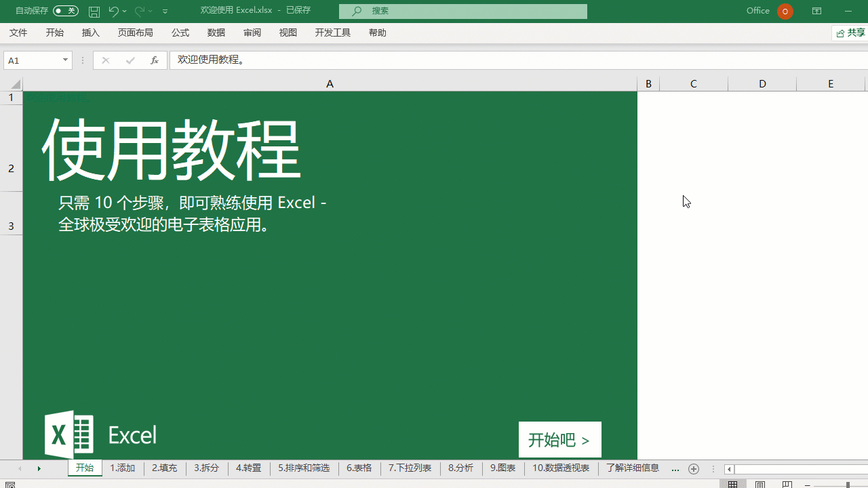The width and height of the screenshot is (868, 488).
Task: Open Ribbon Display Options icon
Action: 817,11
